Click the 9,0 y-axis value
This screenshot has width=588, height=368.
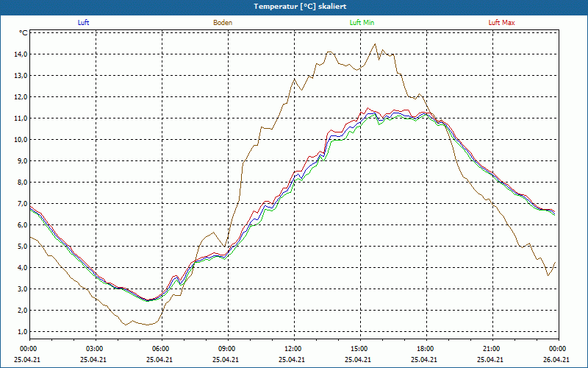click(23, 160)
